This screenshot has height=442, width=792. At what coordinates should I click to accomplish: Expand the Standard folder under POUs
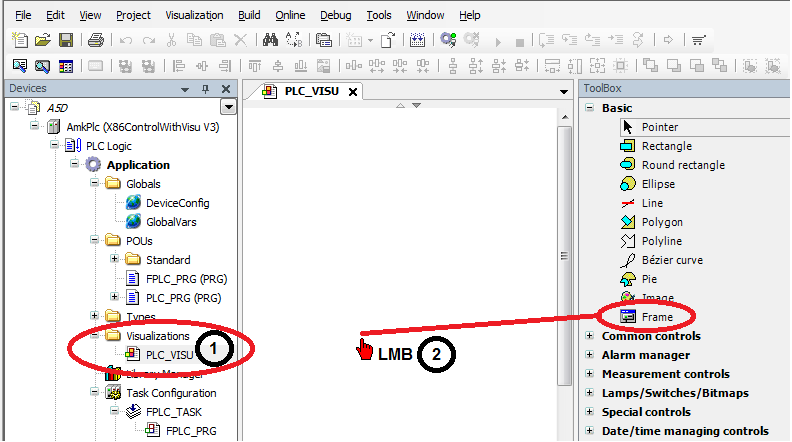(x=115, y=260)
